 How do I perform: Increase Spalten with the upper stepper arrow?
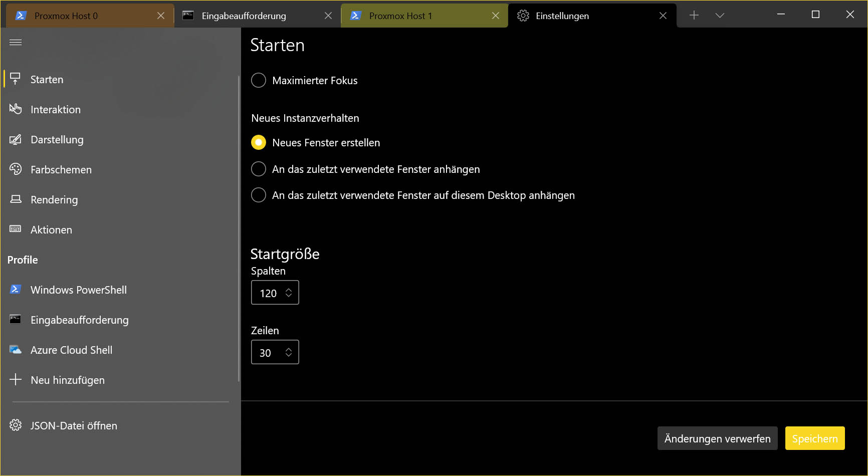pos(289,289)
